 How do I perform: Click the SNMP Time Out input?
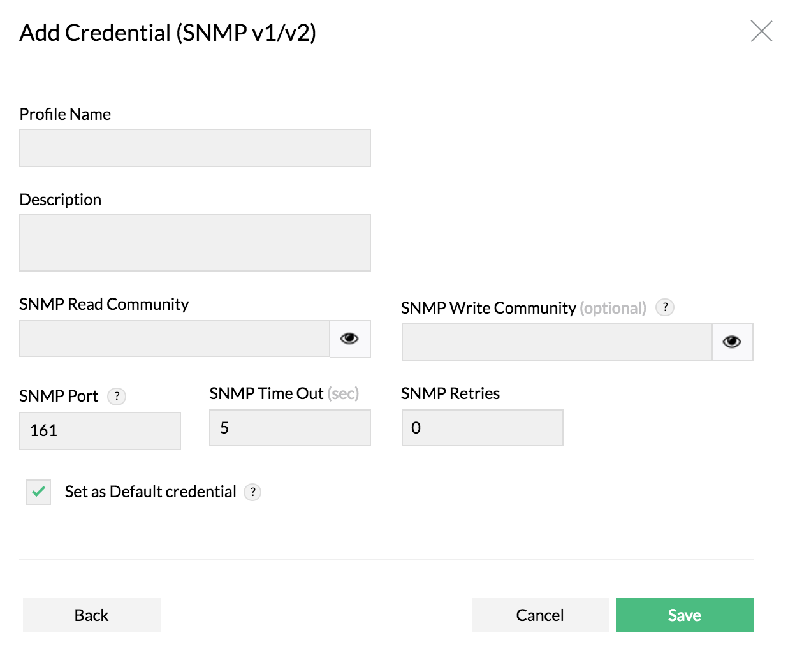pyautogui.click(x=289, y=428)
